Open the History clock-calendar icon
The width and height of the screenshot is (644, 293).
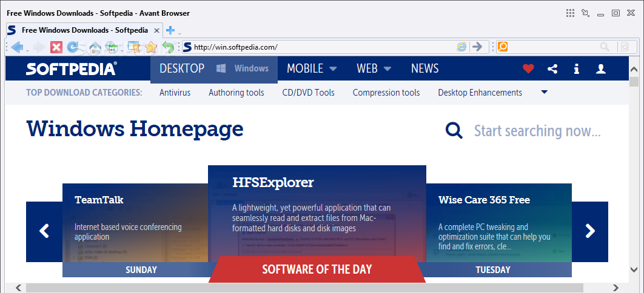[x=112, y=48]
